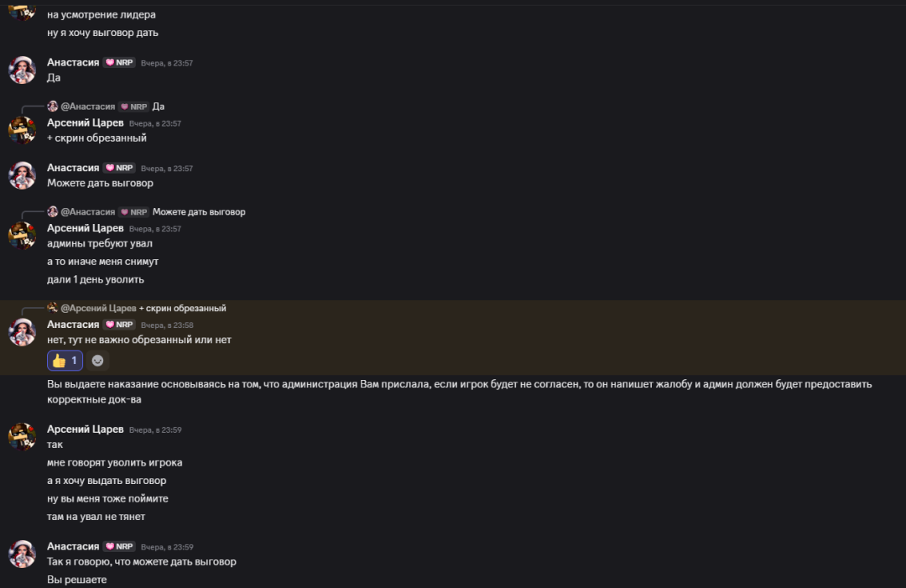
Task: Click the NRP badge above "Так я говорю"
Action: point(119,546)
